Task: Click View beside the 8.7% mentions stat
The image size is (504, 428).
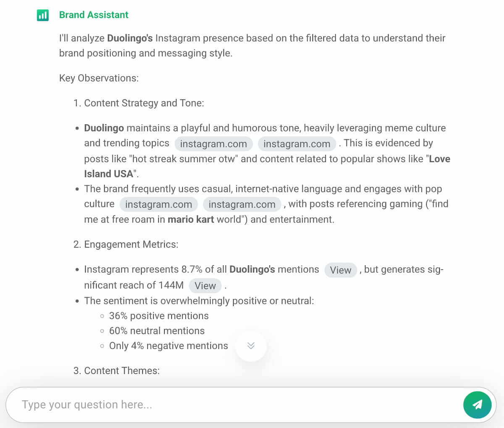Action: [x=341, y=270]
